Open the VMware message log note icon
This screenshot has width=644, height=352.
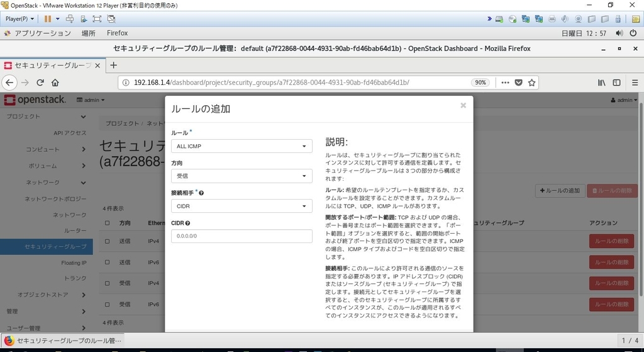[635, 19]
